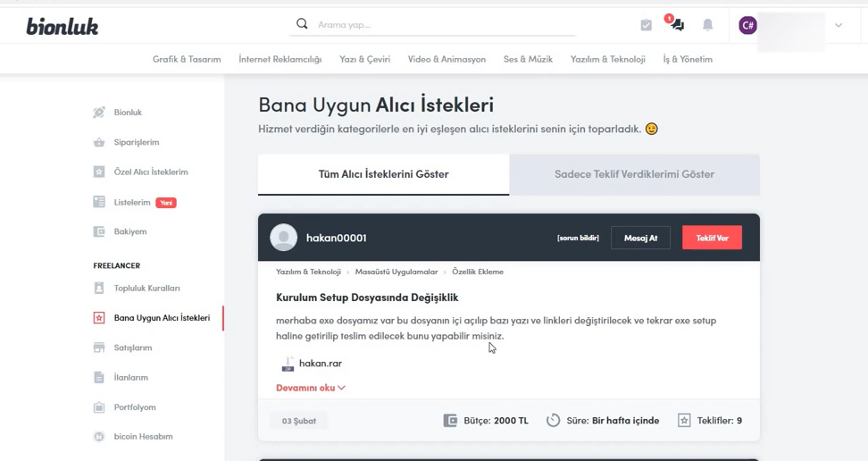Click the C# user avatar
Viewport: 868px width, 461px height.
point(747,25)
